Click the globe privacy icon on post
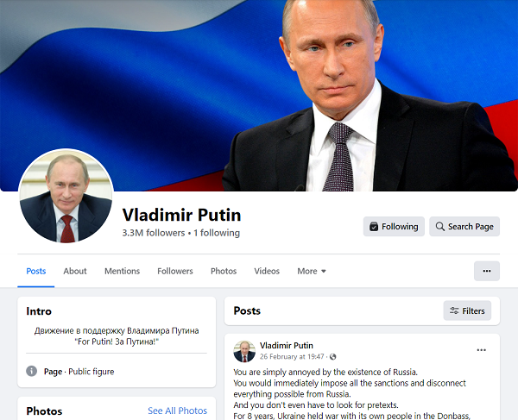Viewport: 518px width, 420px height. tap(333, 357)
